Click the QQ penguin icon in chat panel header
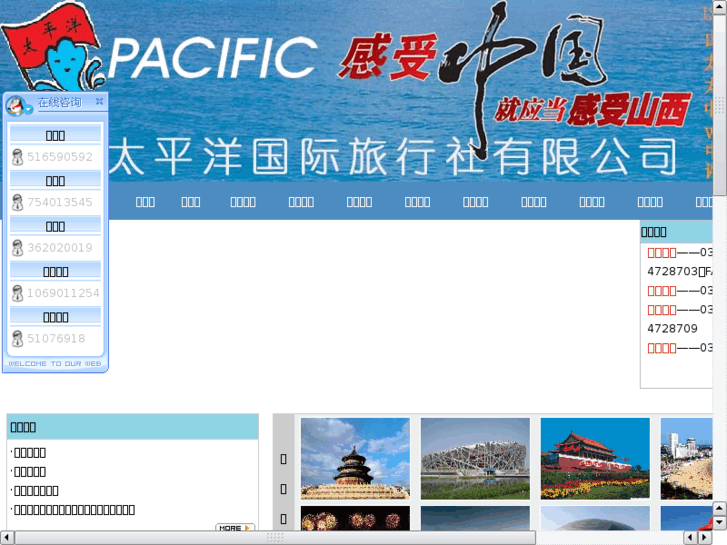This screenshot has width=727, height=545. tap(16, 105)
